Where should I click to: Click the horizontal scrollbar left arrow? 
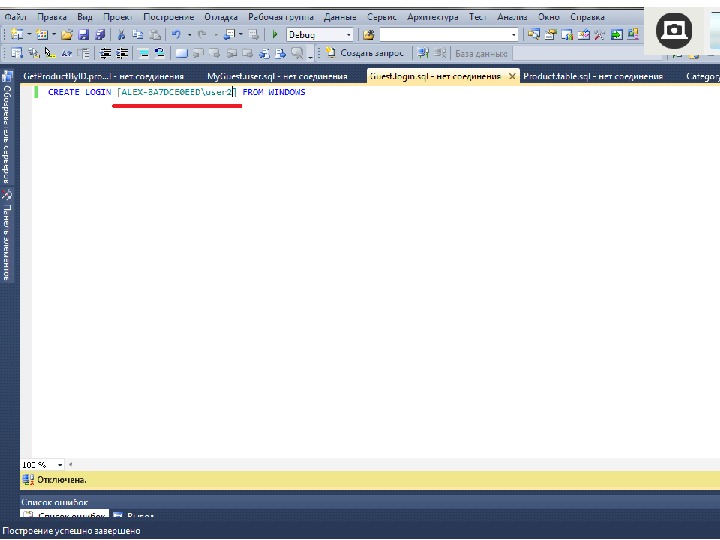click(70, 465)
